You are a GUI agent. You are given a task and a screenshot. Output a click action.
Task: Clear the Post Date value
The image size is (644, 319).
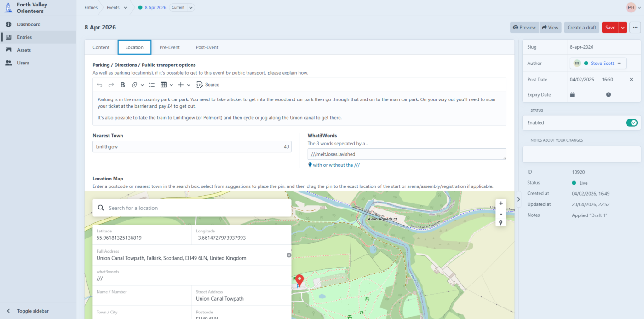631,80
